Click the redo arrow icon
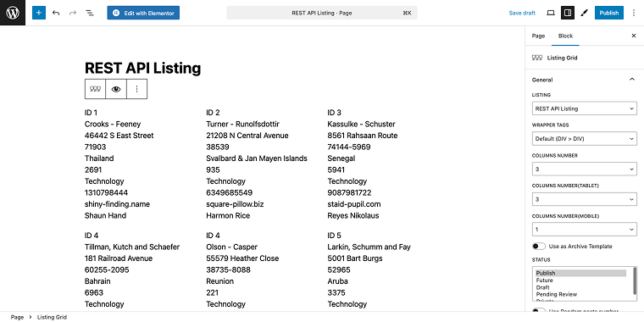 73,13
